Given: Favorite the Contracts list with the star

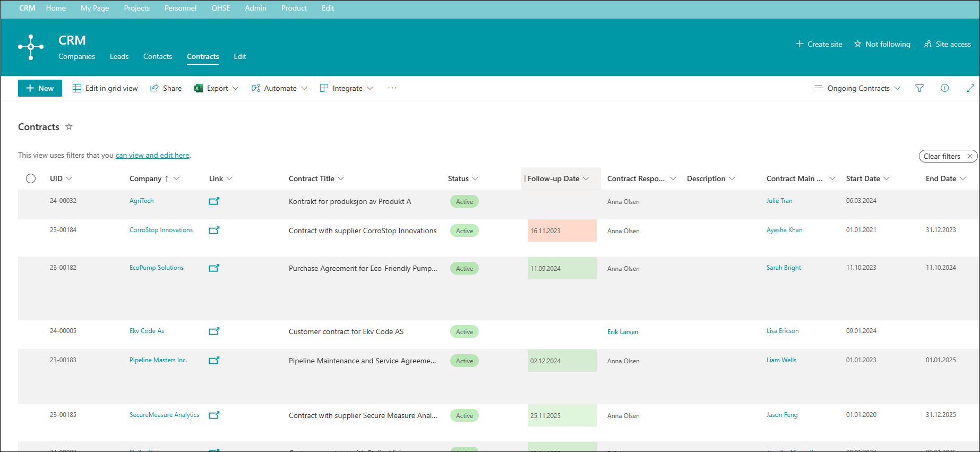Looking at the screenshot, I should tap(69, 127).
